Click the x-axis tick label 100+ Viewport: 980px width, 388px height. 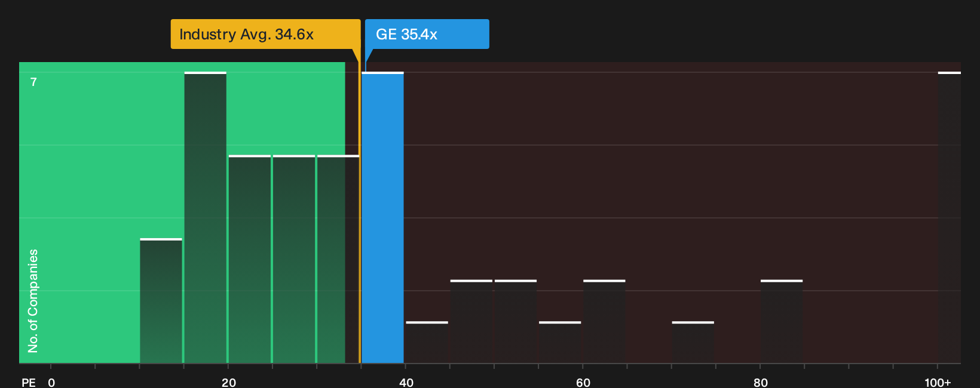click(938, 382)
